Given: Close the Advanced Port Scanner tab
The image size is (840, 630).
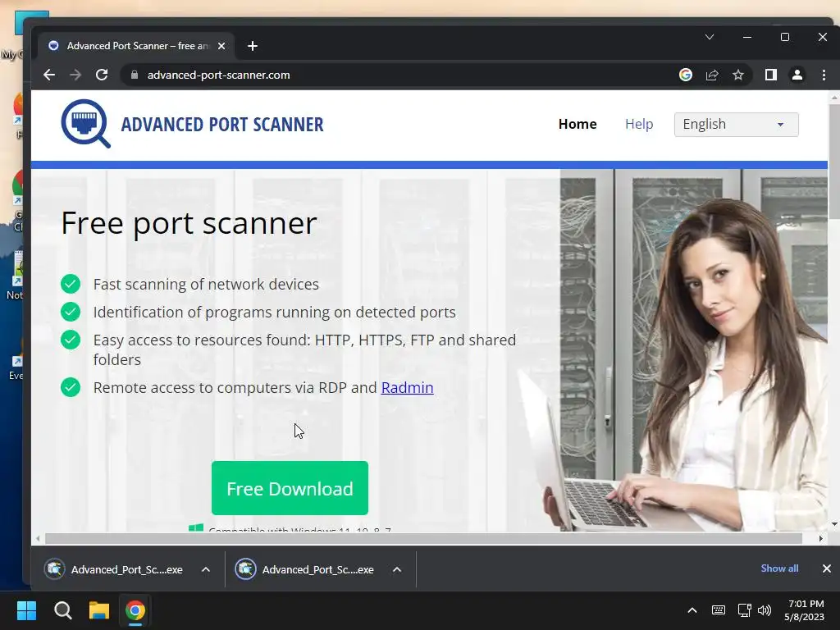Looking at the screenshot, I should pos(221,46).
